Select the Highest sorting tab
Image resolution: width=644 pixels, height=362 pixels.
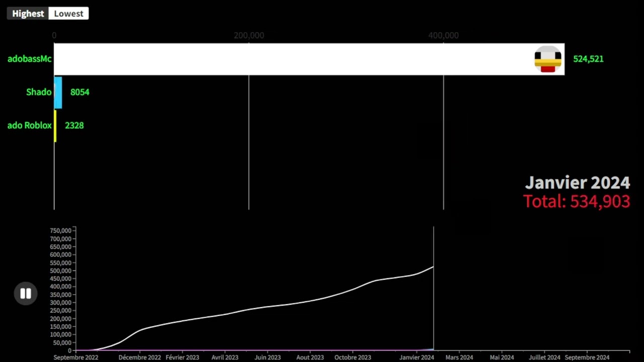[28, 14]
